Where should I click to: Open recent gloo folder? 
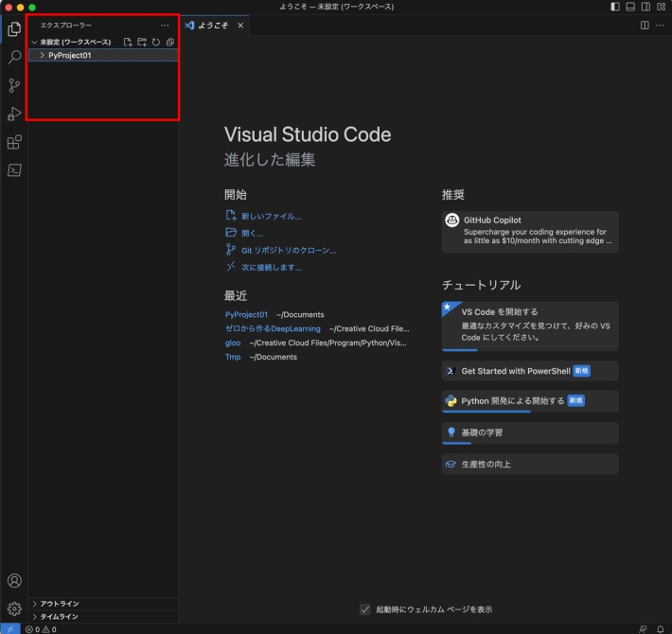(233, 343)
